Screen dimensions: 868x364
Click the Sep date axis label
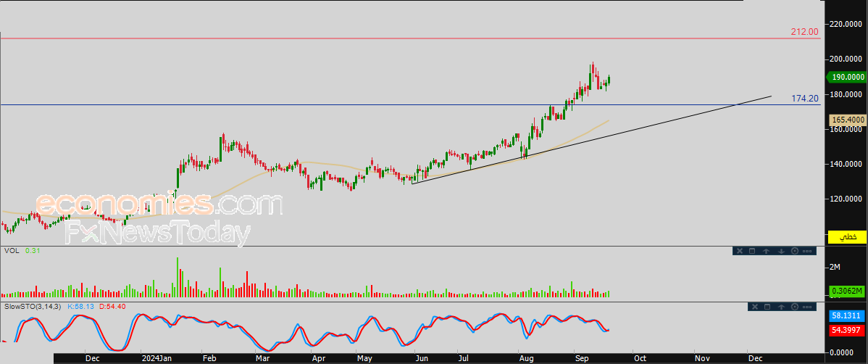582,358
